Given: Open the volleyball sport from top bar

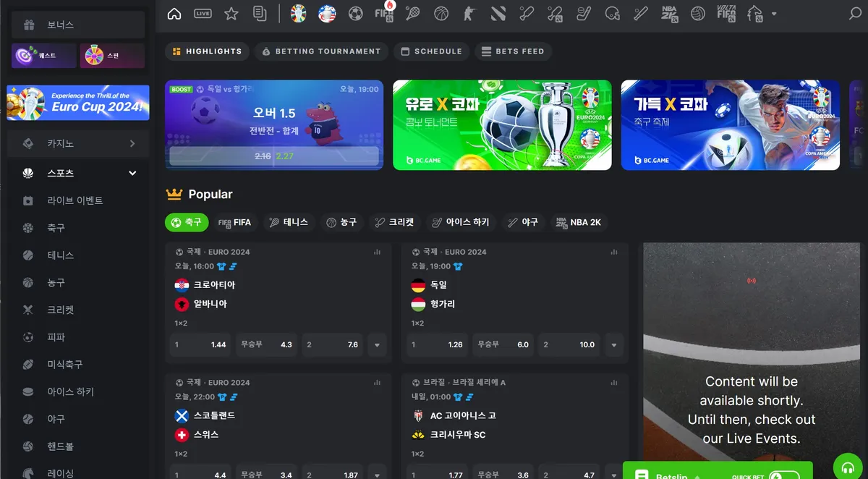Looking at the screenshot, I should (697, 13).
